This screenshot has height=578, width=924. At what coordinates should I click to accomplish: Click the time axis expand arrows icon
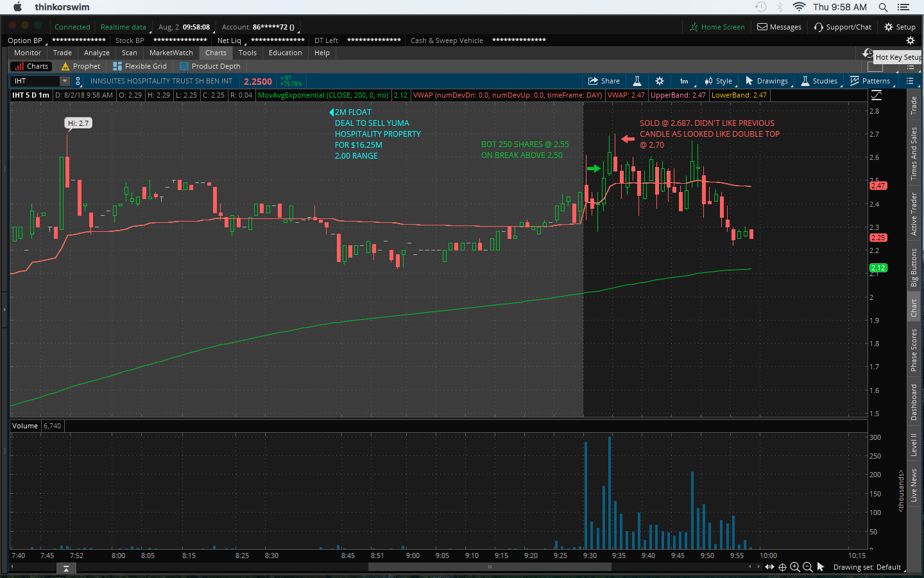(769, 566)
